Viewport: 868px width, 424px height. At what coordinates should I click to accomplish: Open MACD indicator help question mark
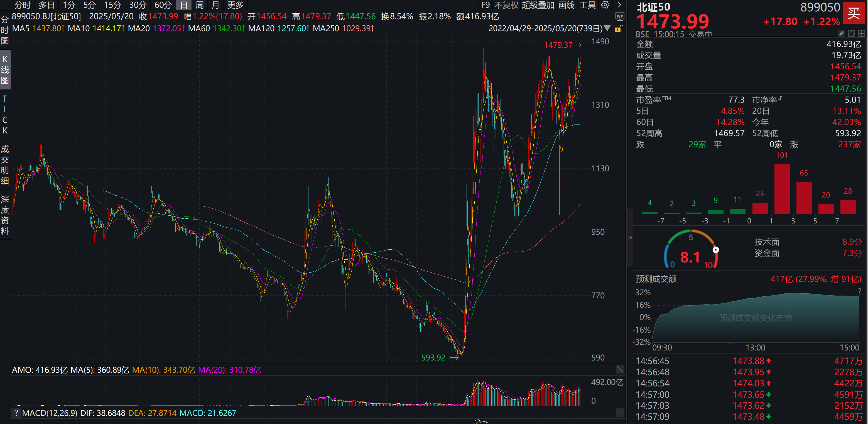point(16,413)
